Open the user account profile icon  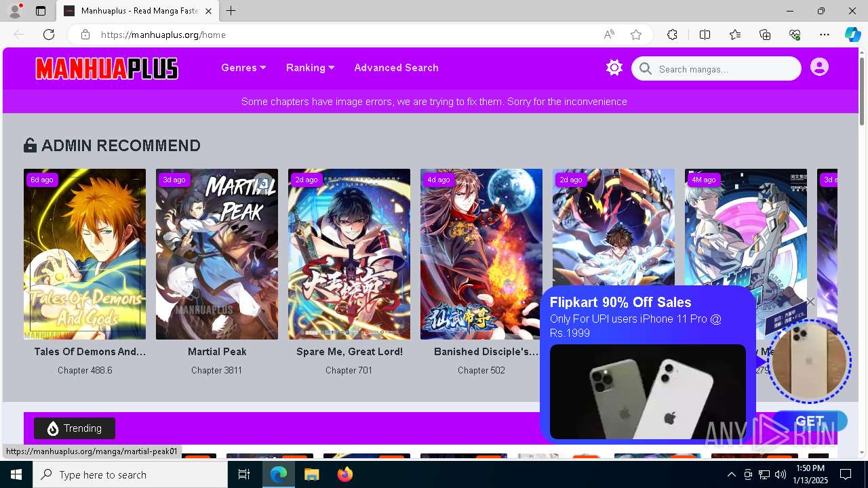click(x=819, y=67)
